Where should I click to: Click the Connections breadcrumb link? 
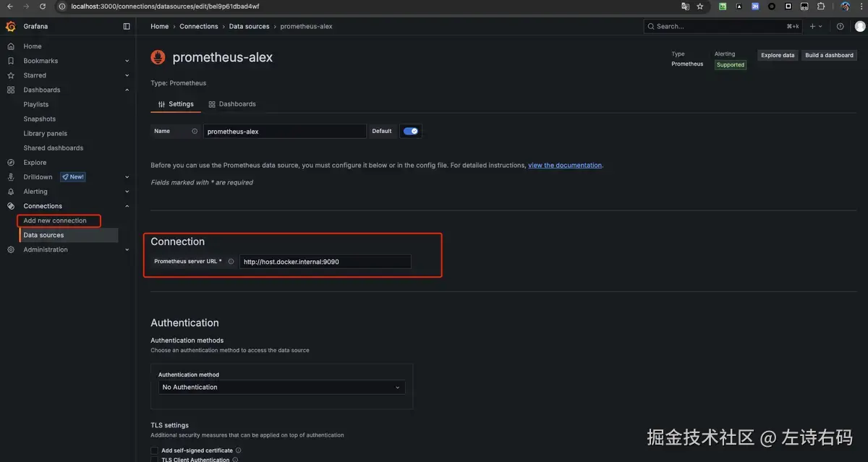199,27
